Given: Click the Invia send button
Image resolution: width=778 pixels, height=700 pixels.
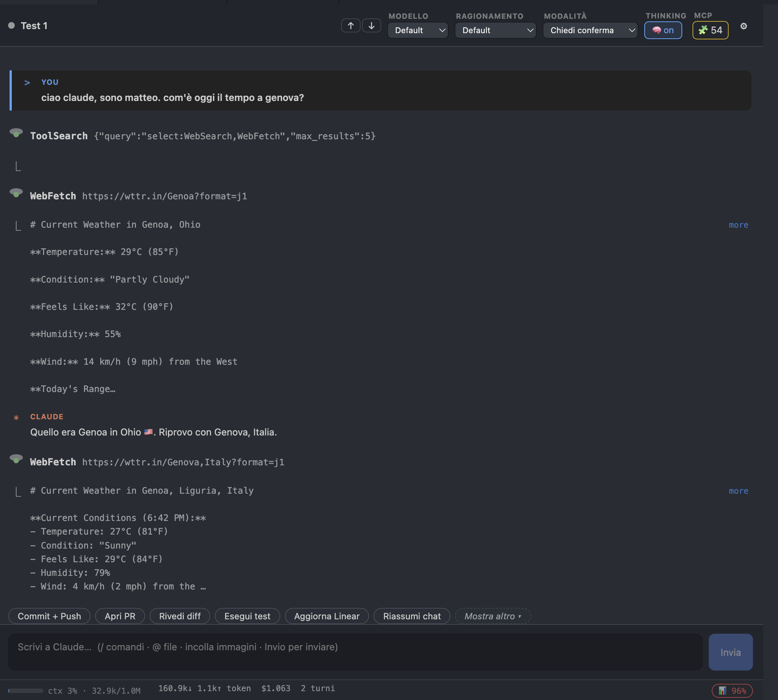Looking at the screenshot, I should (x=730, y=652).
